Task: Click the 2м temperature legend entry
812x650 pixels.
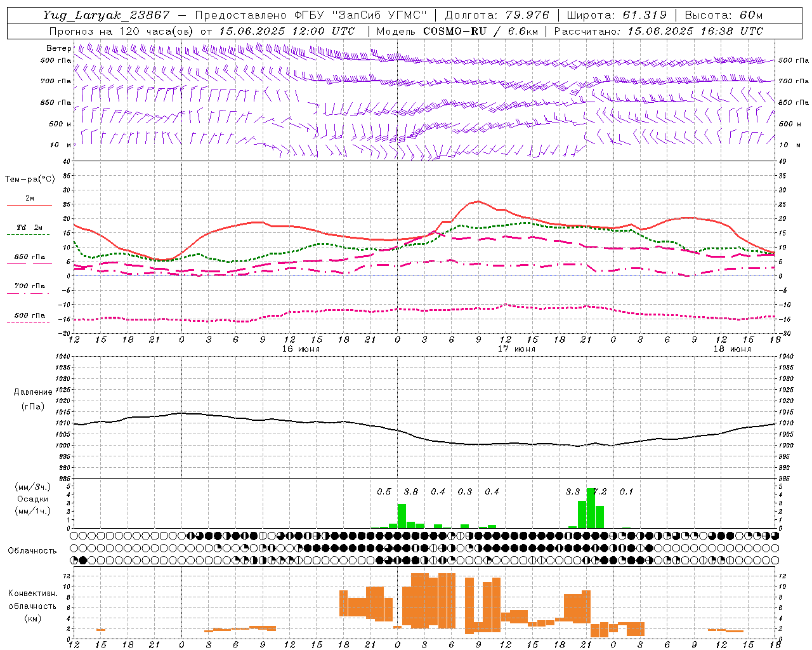Action: 30,199
